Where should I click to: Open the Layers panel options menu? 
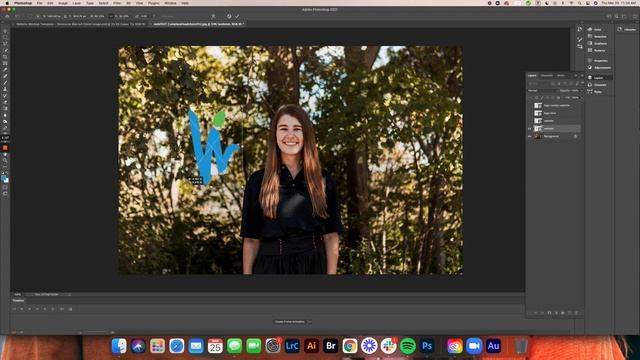(582, 76)
